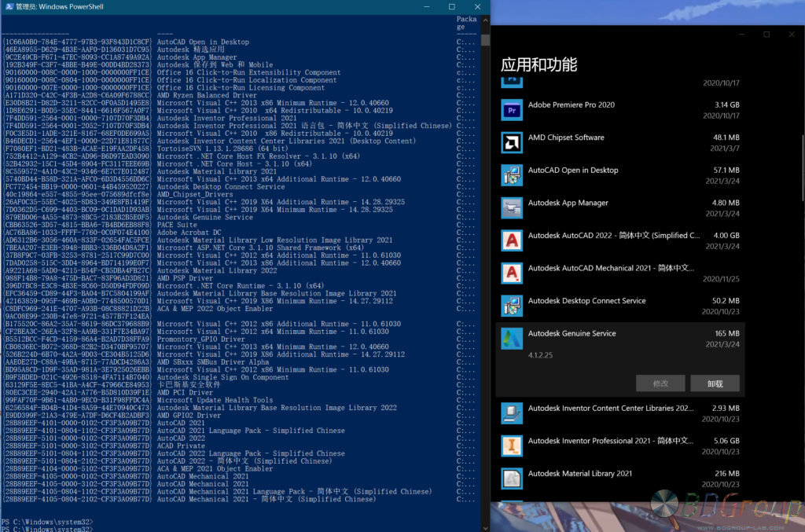This screenshot has width=805, height=532.
Task: Click the Autodesk AutoCAD 2022 red A icon
Action: click(512, 240)
